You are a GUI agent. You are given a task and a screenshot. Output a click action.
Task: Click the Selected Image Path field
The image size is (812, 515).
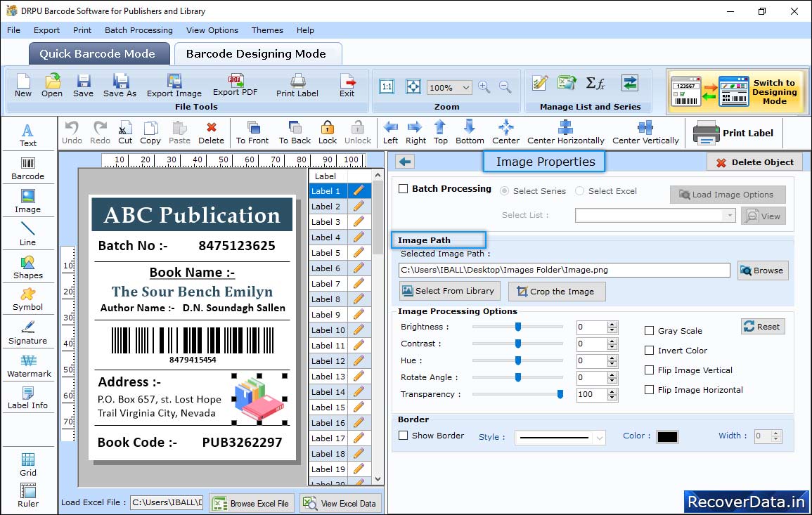point(565,270)
